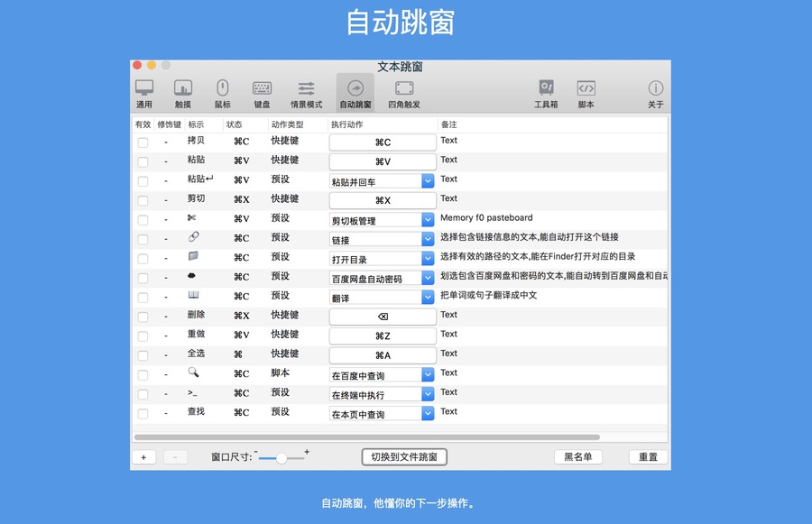Enable the 删除 row checkbox
The height and width of the screenshot is (524, 812).
pyautogui.click(x=143, y=317)
